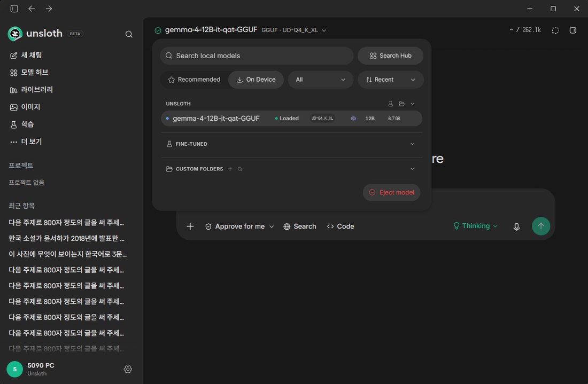Screen dimensions: 588x384
Task: Click the green 5090 PC avatar
Action: [14, 369]
